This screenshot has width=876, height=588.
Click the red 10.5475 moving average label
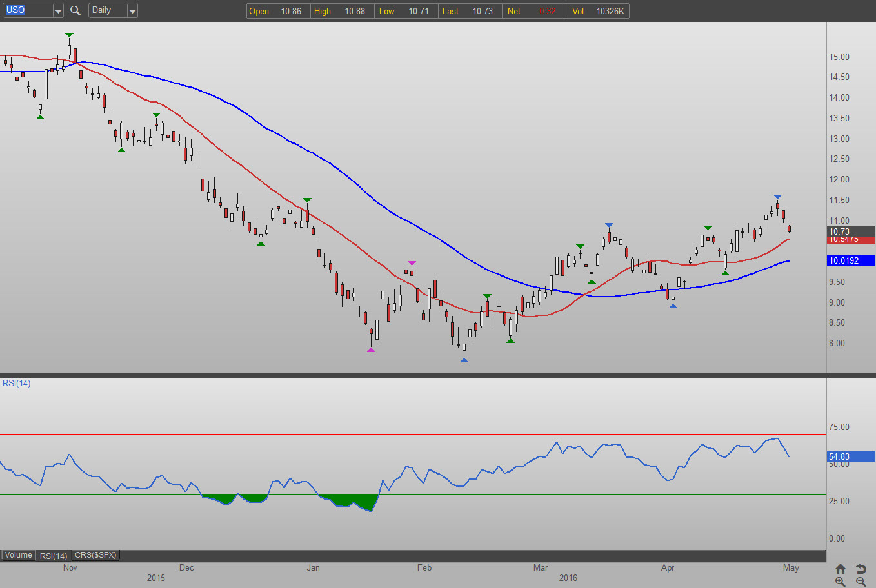[850, 240]
